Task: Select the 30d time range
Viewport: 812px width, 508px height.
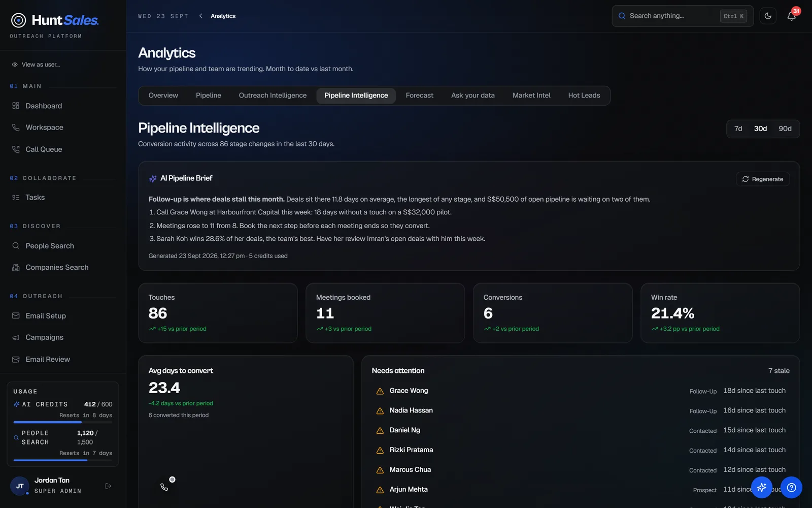Action: (x=760, y=129)
